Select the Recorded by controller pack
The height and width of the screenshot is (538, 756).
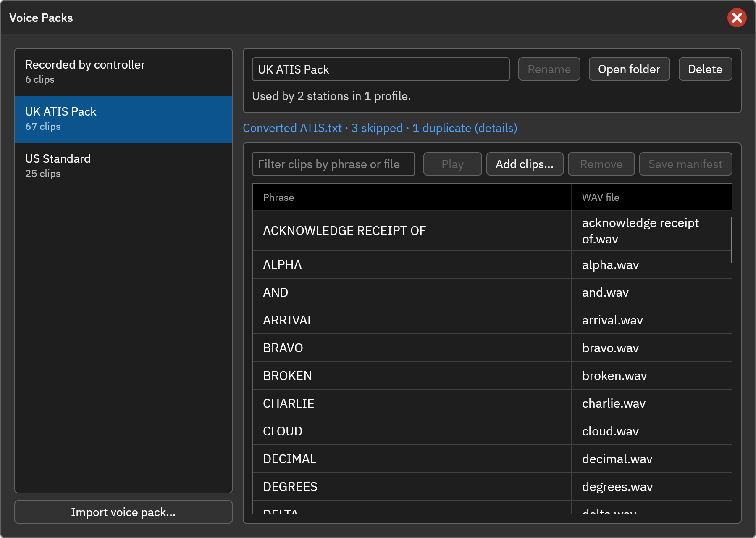(x=123, y=72)
